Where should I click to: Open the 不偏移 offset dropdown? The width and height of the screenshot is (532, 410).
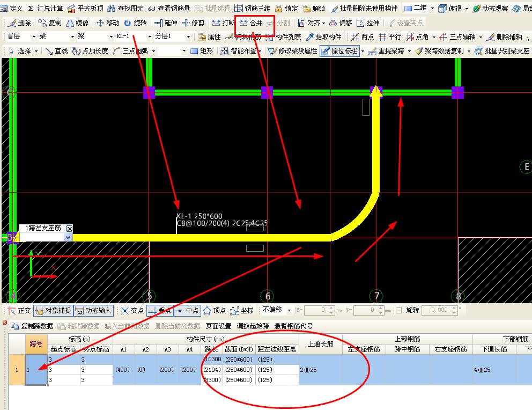[290, 310]
